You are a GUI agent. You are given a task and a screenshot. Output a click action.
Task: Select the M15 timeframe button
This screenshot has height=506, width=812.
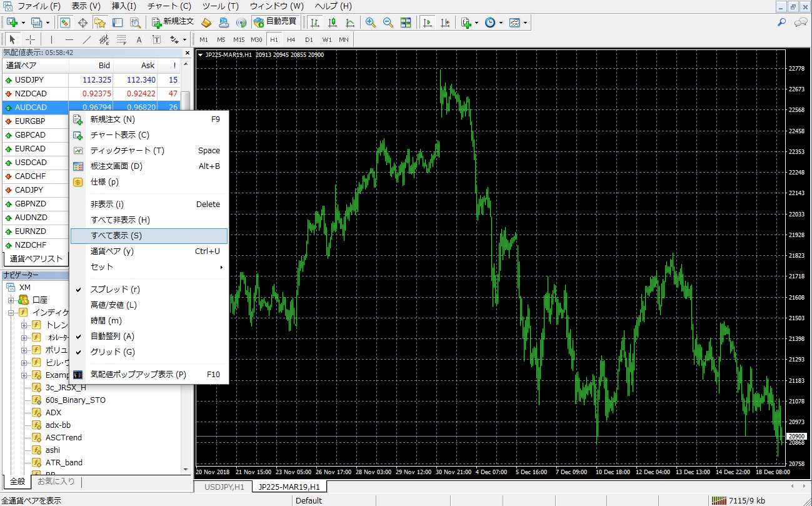pyautogui.click(x=239, y=39)
